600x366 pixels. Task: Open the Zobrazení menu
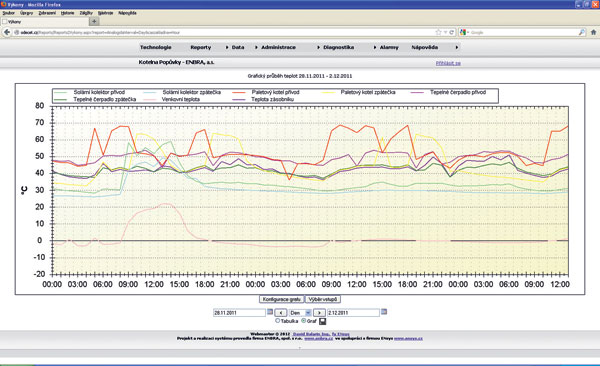47,13
